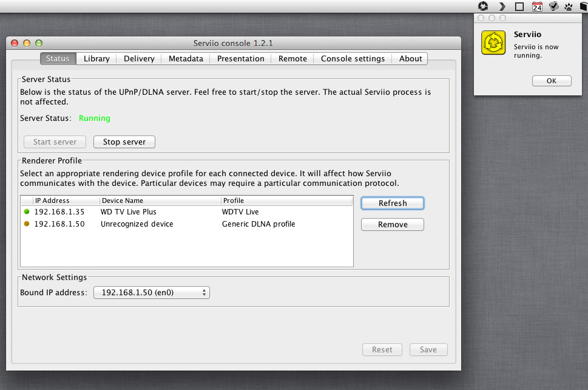The image size is (588, 390).
Task: Click green status dot for 192.168.1.35
Action: point(27,211)
